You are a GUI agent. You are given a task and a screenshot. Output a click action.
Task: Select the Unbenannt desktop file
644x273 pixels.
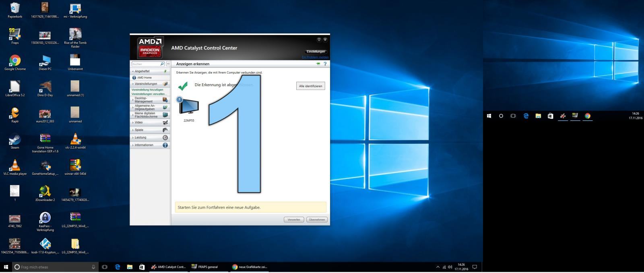(x=75, y=63)
